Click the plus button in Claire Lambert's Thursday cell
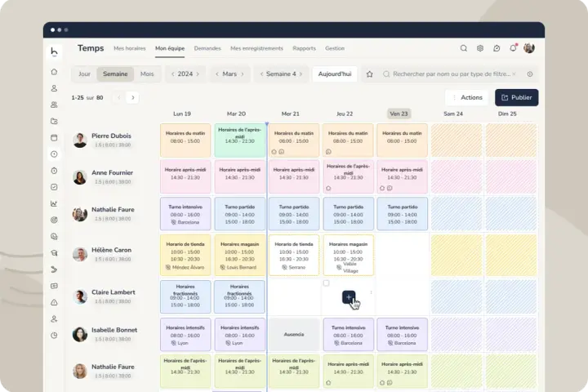This screenshot has height=392, width=588. (x=349, y=297)
